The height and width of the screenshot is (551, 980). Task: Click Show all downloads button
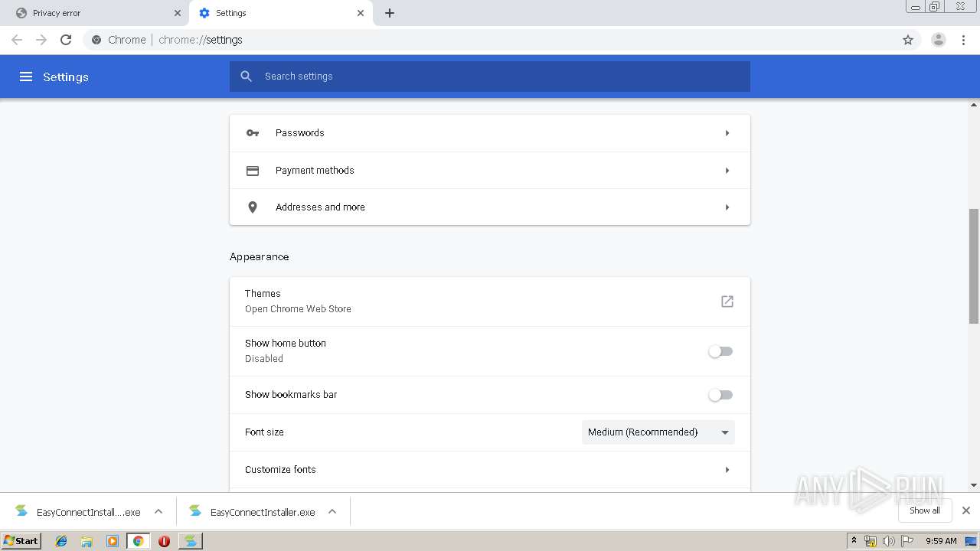tap(925, 510)
